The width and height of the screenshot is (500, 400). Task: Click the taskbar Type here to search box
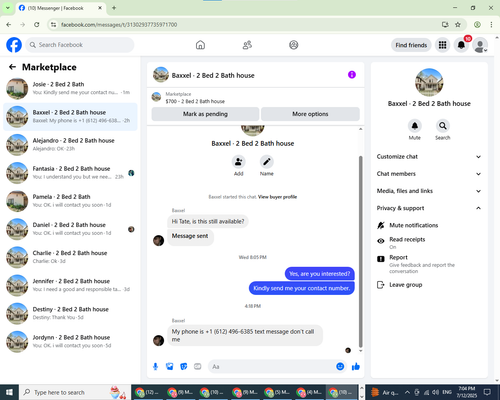click(x=74, y=392)
